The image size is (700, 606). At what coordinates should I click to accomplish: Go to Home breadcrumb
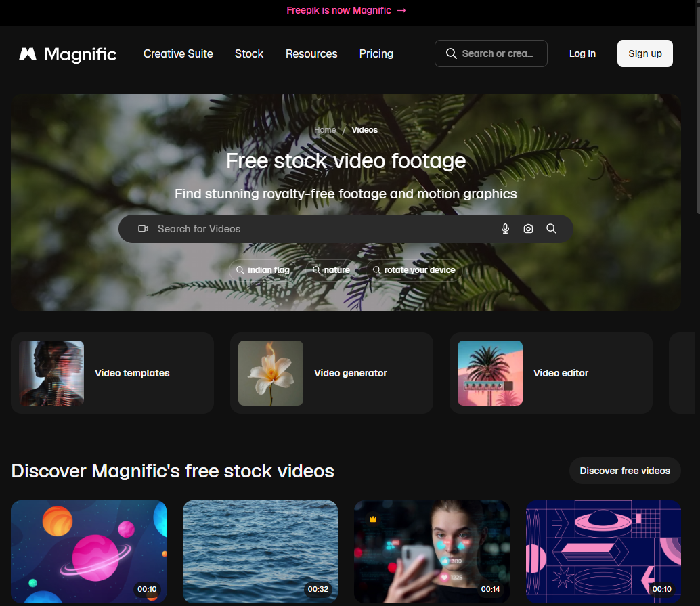[325, 129]
